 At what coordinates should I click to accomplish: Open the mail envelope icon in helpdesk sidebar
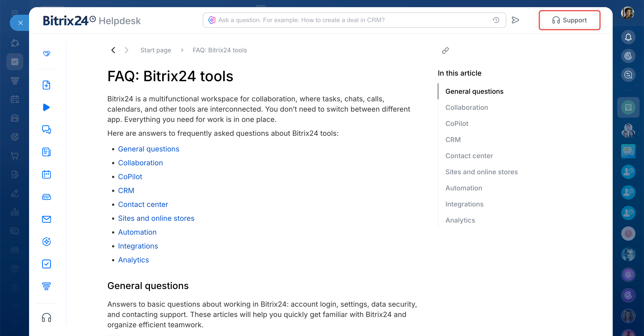47,219
